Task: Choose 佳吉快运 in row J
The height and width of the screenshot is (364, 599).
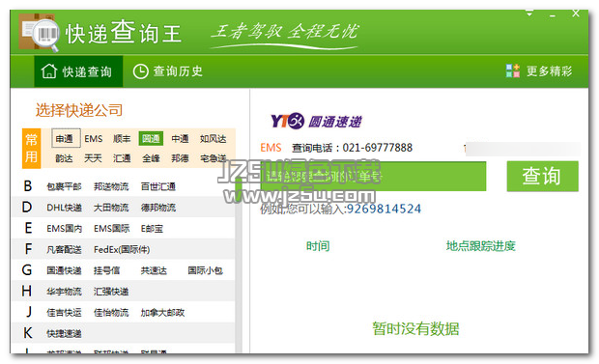Action: coord(64,313)
